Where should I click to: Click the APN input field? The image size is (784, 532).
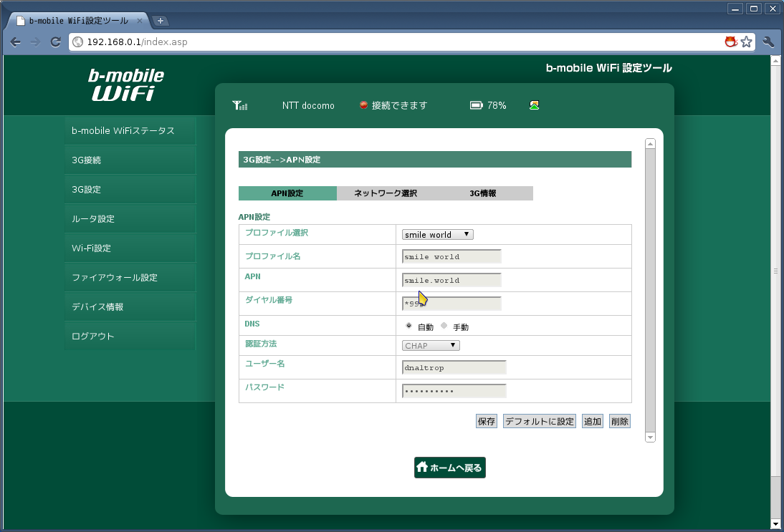[451, 280]
